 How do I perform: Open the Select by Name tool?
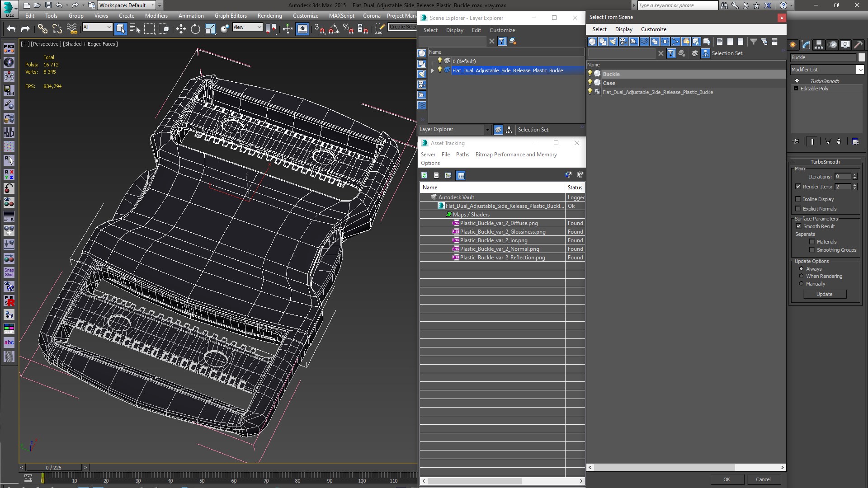(x=134, y=28)
